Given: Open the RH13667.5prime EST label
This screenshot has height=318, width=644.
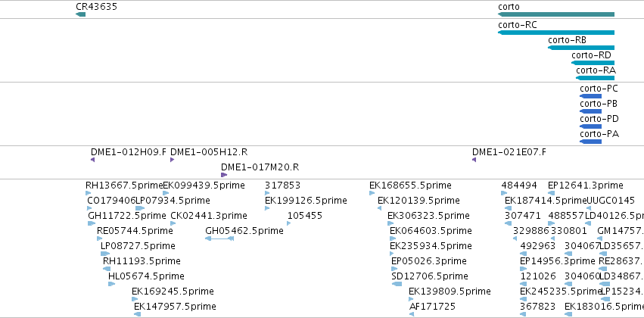Looking at the screenshot, I should click(x=124, y=185).
